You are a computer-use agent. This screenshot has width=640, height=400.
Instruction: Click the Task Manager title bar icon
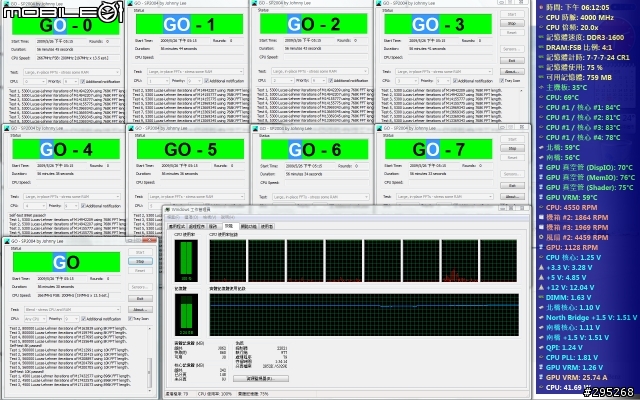pyautogui.click(x=167, y=209)
